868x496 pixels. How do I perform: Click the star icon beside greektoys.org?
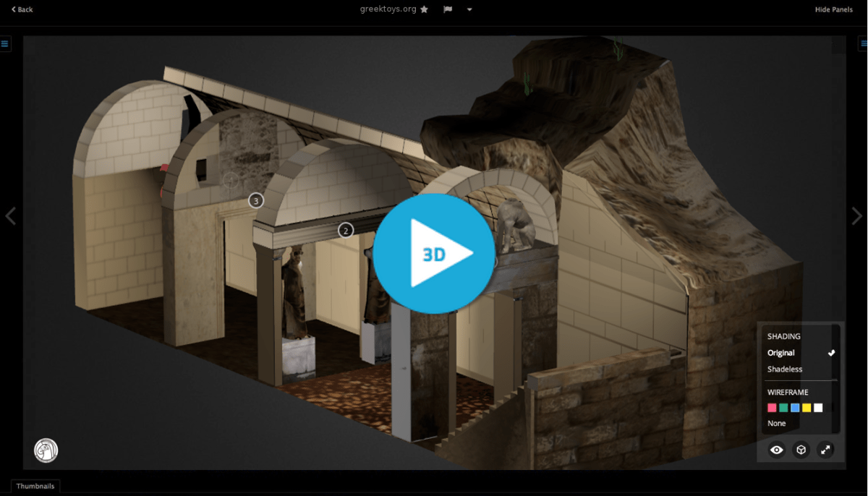coord(425,9)
